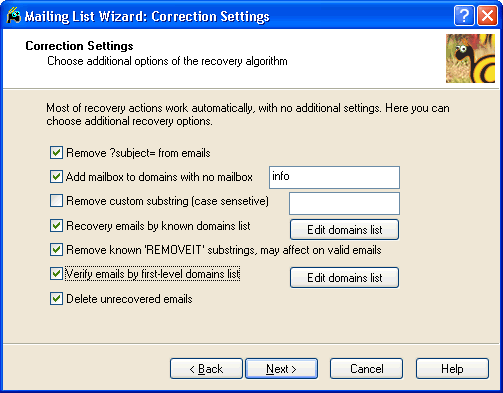Uncheck Remove ?subject= from emails

pyautogui.click(x=56, y=153)
